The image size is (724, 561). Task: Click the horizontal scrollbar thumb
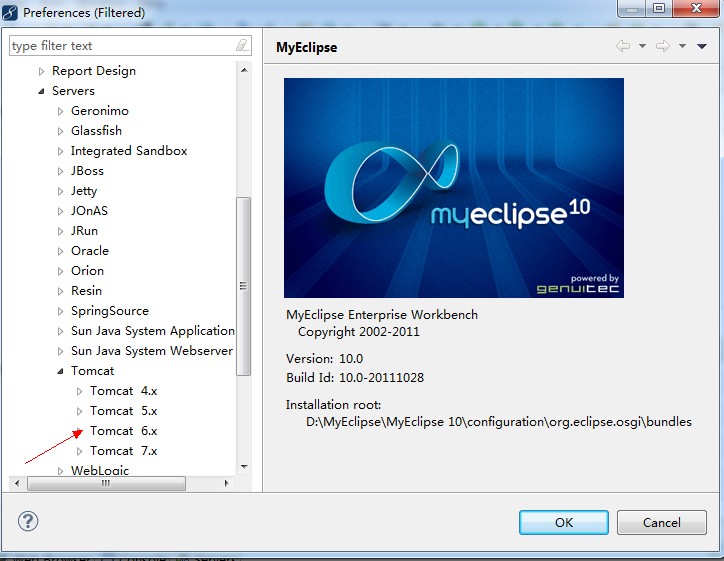[106, 483]
